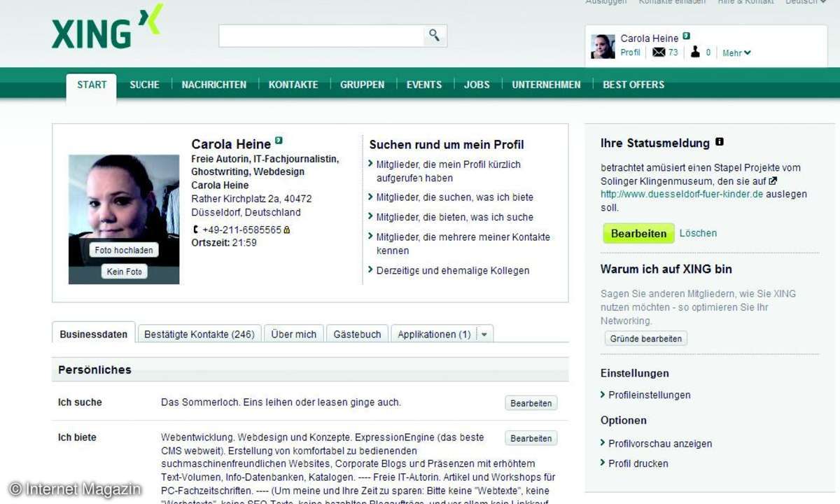Screen dimensions: 840x504
Task: Click the Hilfe & Kontakt top link
Action: point(745,2)
